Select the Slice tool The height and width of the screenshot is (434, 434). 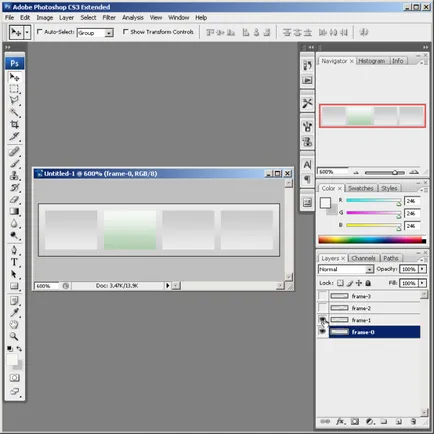click(14, 136)
